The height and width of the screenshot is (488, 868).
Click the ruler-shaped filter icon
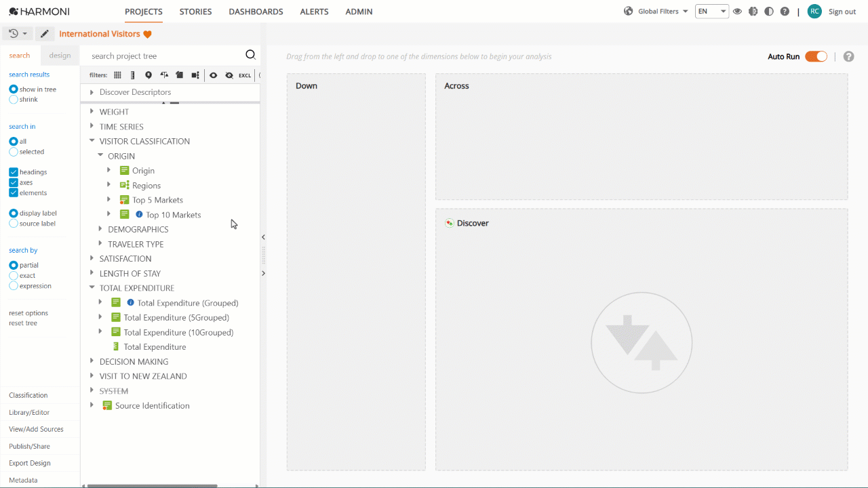coord(133,75)
